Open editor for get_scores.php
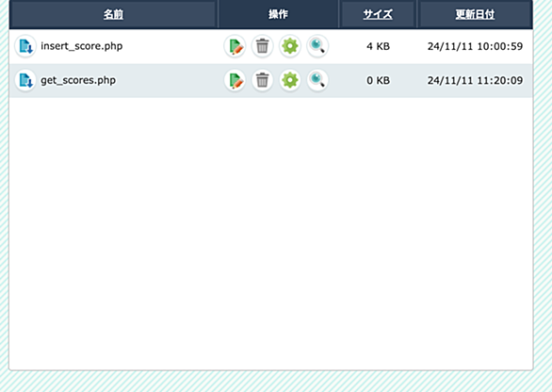Viewport: 552px width, 392px height. (235, 80)
